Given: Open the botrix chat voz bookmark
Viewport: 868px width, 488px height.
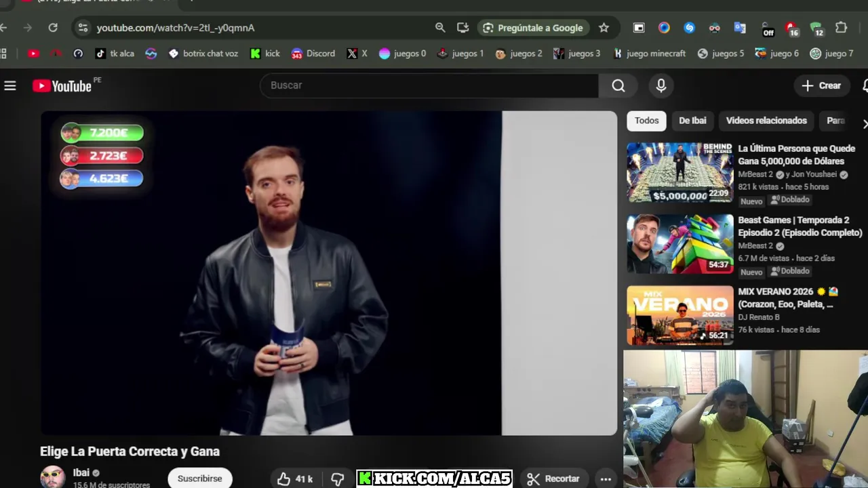Looking at the screenshot, I should click(203, 54).
